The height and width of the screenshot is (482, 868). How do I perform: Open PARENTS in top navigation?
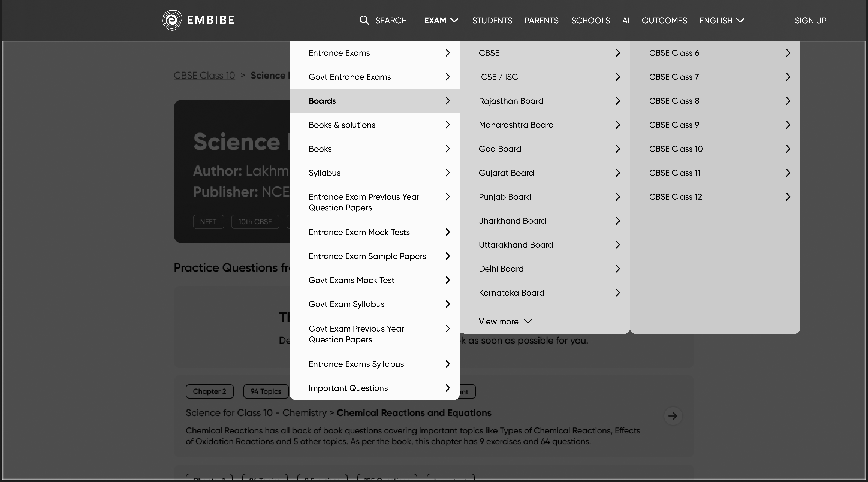click(541, 20)
